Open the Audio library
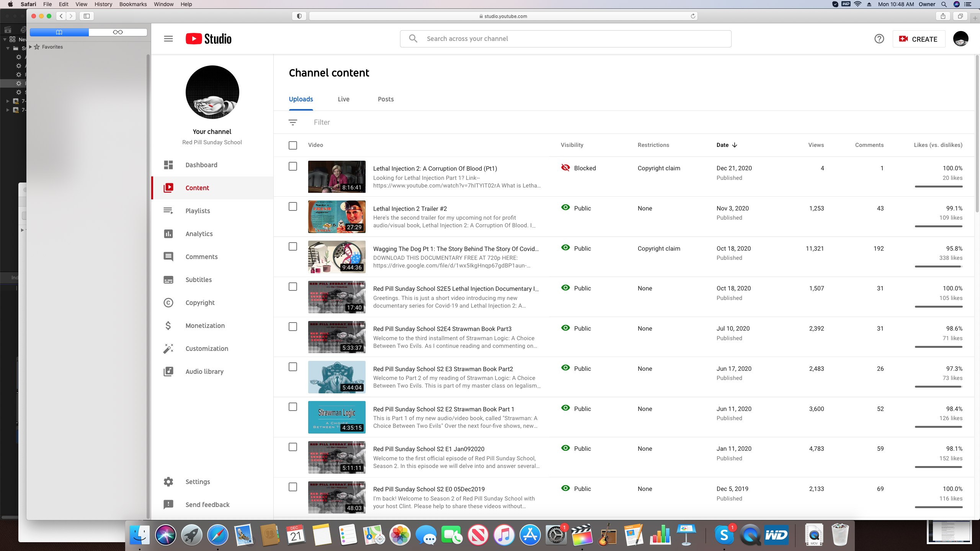This screenshot has width=980, height=551. [204, 372]
